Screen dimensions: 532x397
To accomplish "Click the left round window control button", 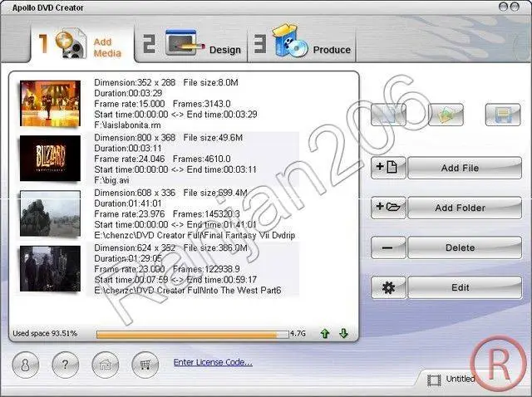I will (x=503, y=7).
